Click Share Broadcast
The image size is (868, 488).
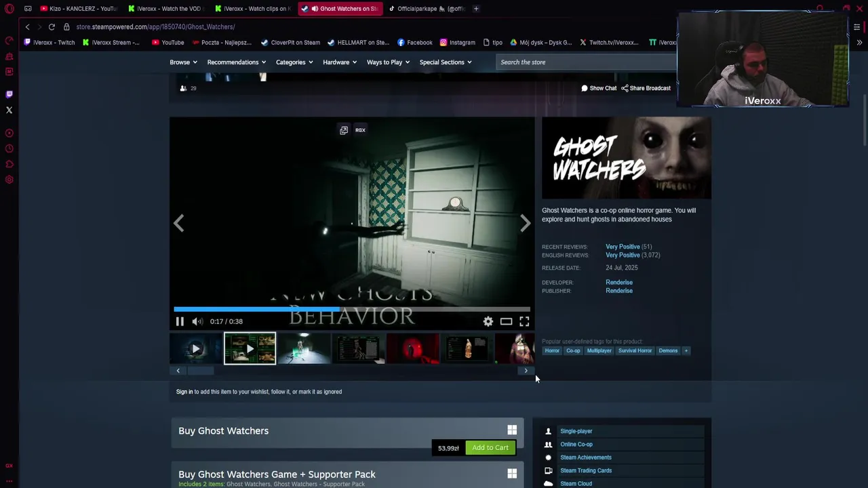[x=646, y=88]
